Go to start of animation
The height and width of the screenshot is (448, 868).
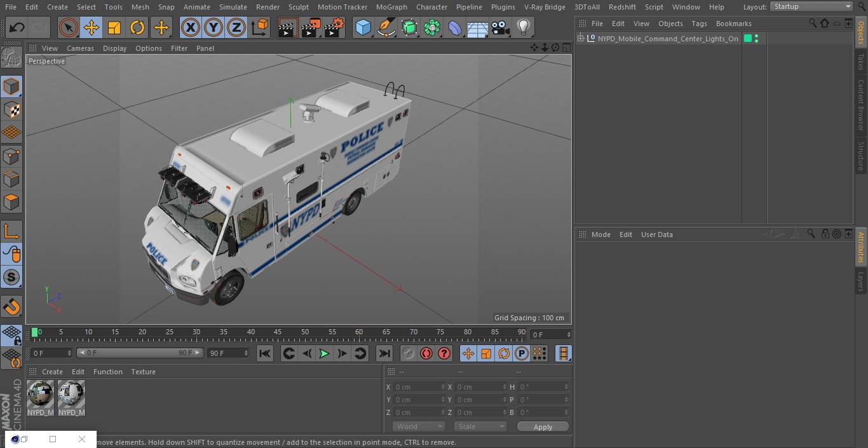(265, 353)
